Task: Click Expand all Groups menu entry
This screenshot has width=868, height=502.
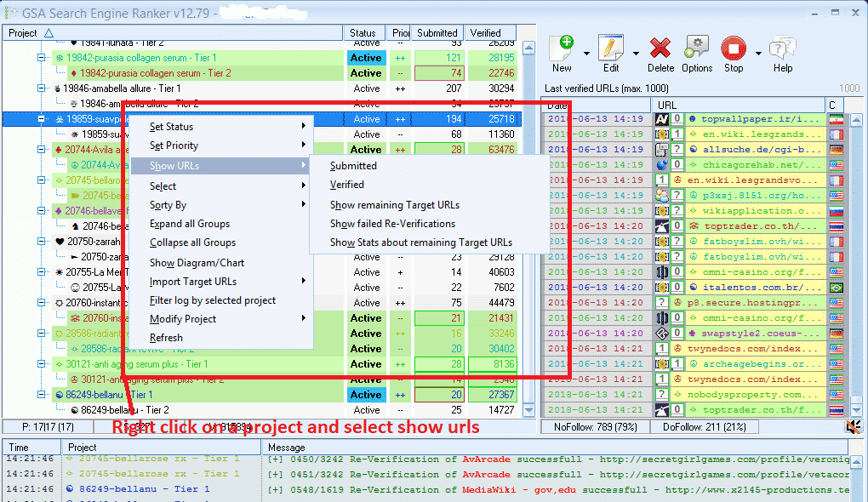Action: 189,224
